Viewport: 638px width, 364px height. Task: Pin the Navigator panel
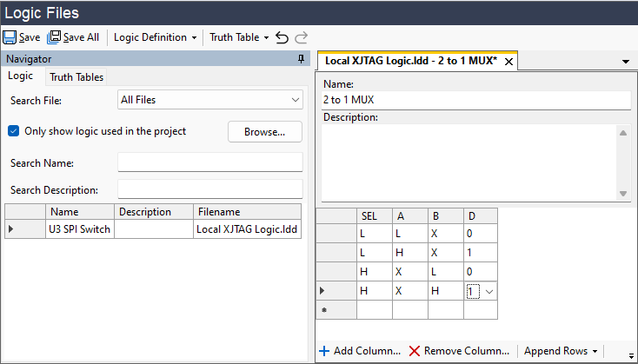pos(301,59)
